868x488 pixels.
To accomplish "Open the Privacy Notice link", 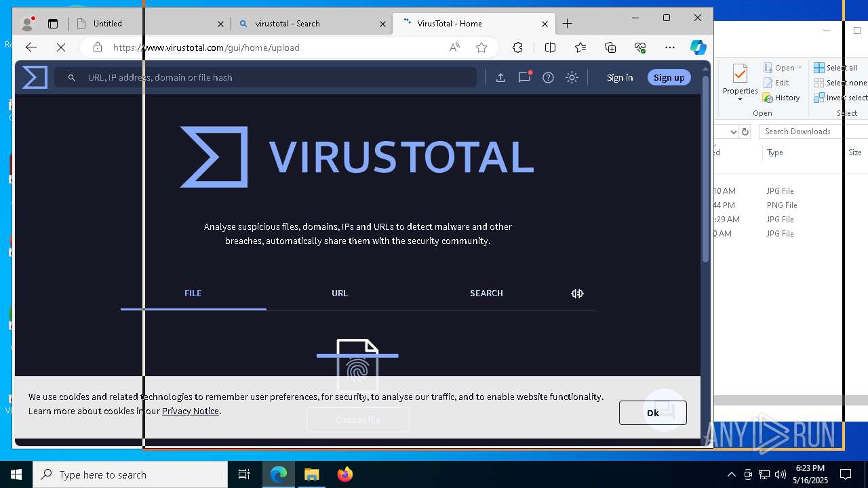I will [x=191, y=411].
